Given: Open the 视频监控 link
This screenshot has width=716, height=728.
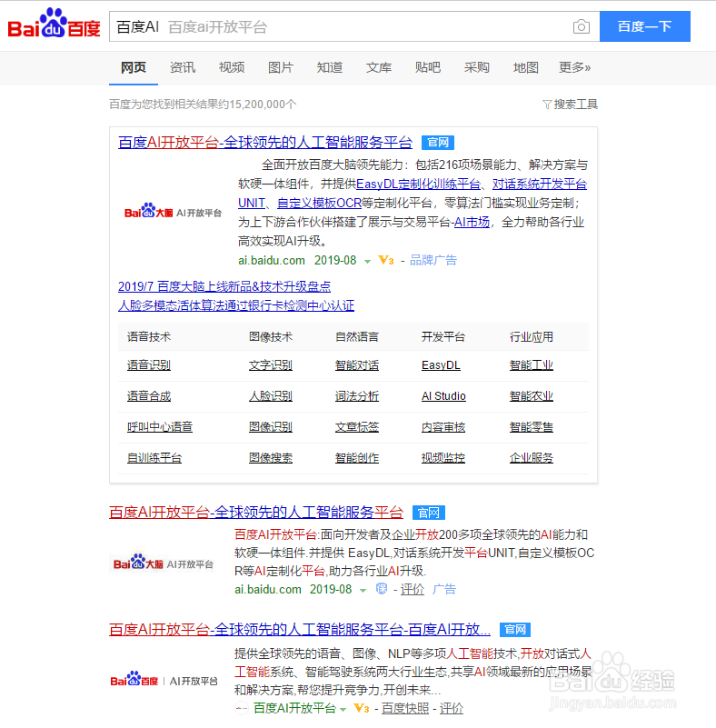Looking at the screenshot, I should click(x=443, y=458).
